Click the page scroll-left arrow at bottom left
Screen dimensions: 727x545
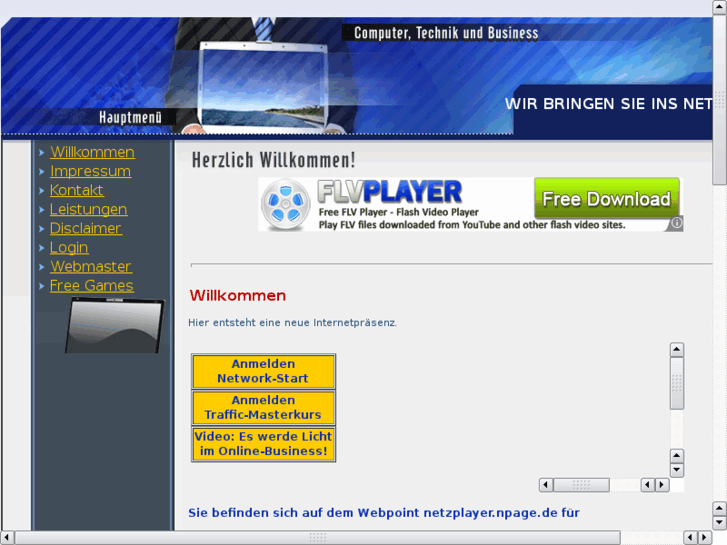pyautogui.click(x=7, y=538)
